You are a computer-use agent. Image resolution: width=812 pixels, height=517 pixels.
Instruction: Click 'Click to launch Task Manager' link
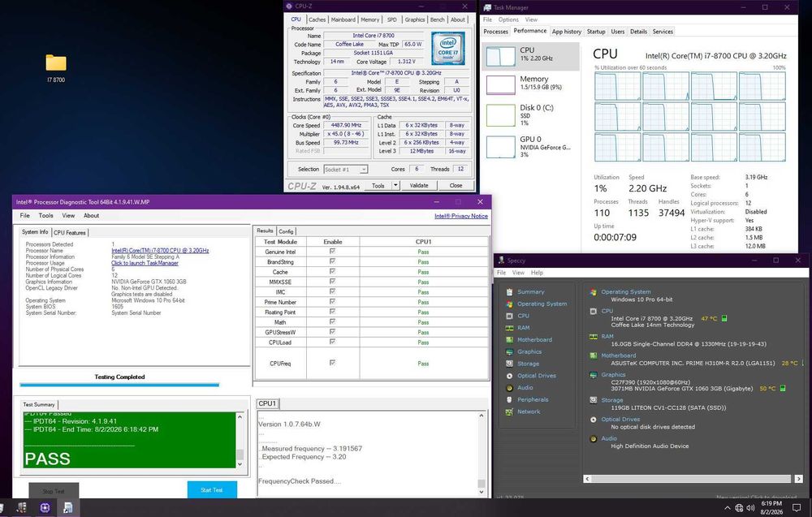[x=145, y=263]
